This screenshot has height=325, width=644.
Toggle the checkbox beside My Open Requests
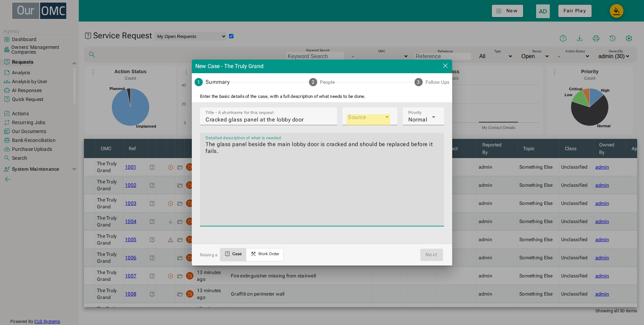pyautogui.click(x=231, y=36)
